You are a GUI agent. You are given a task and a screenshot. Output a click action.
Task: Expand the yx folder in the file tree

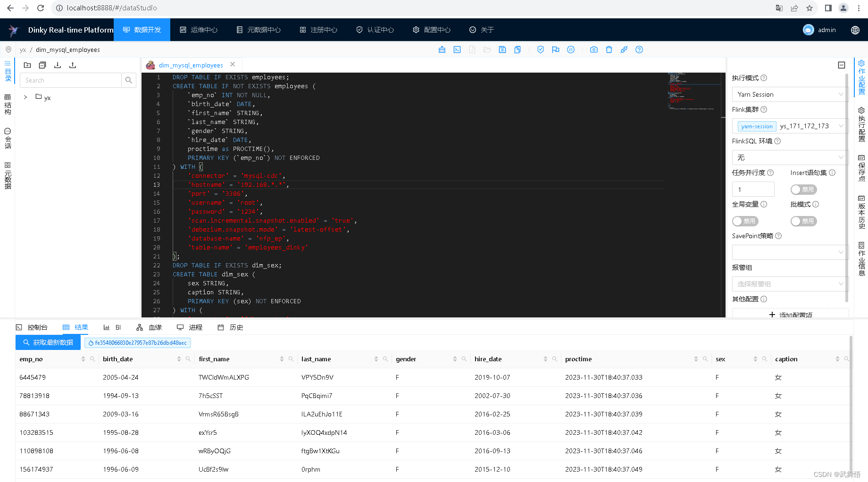[x=25, y=97]
